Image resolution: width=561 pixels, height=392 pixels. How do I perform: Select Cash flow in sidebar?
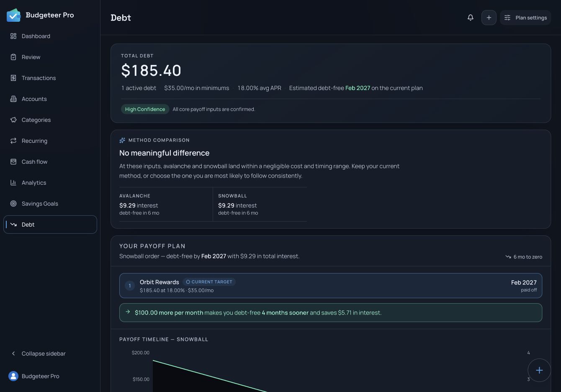[50, 162]
